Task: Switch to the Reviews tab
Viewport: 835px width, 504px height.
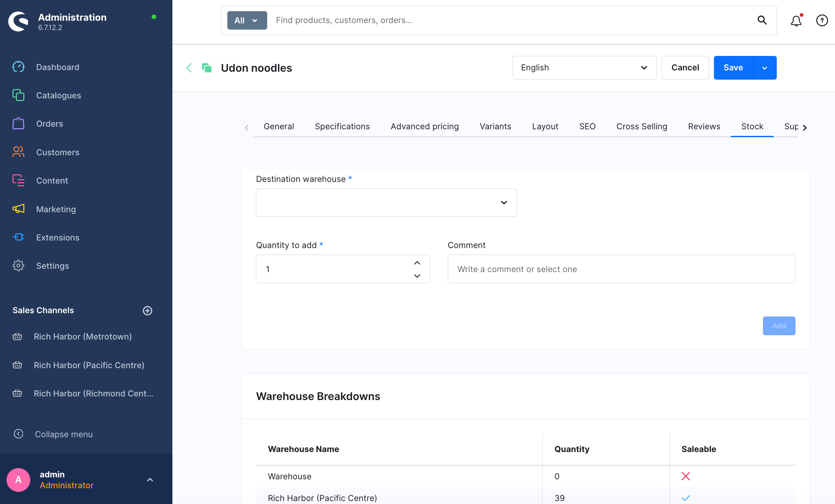Action: click(704, 126)
